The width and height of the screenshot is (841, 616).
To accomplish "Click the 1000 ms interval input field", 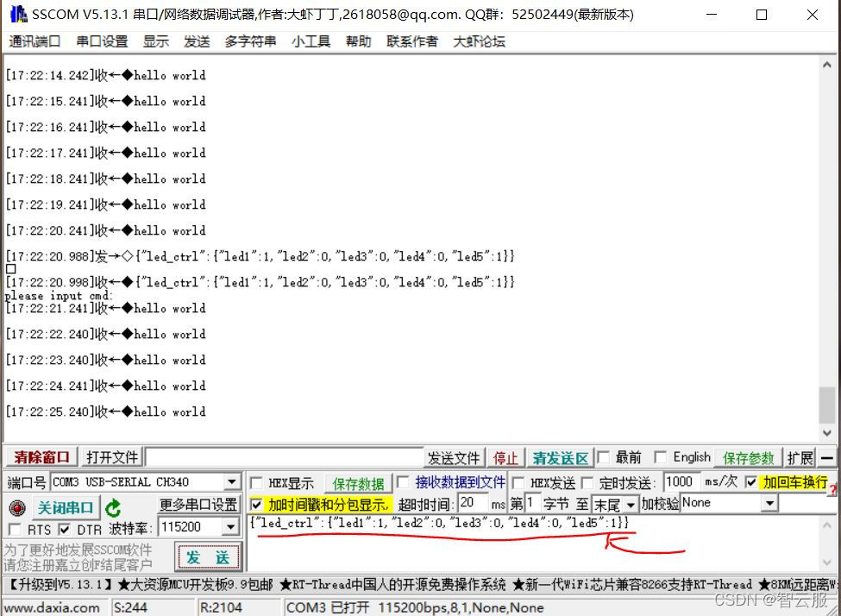I will [681, 481].
